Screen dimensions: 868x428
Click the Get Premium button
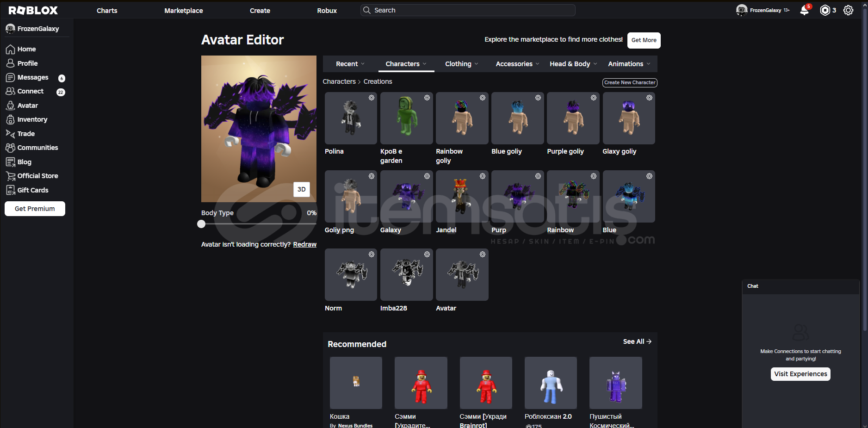(35, 209)
